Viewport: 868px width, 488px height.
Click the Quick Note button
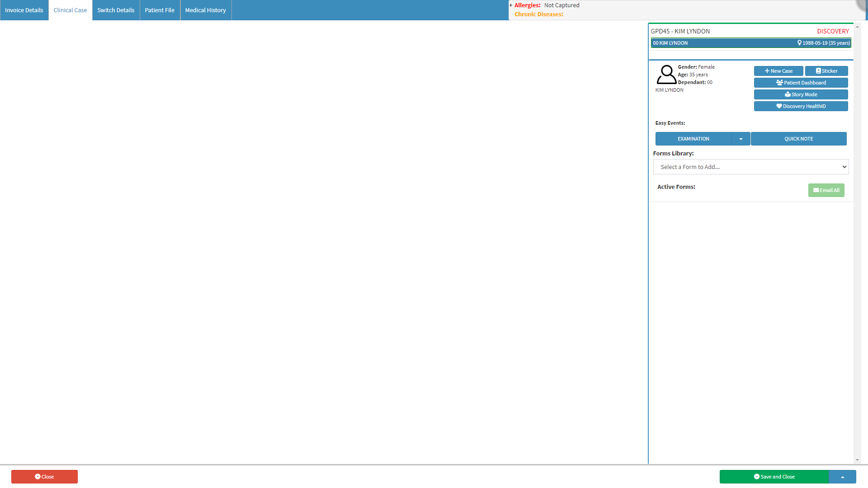(798, 139)
